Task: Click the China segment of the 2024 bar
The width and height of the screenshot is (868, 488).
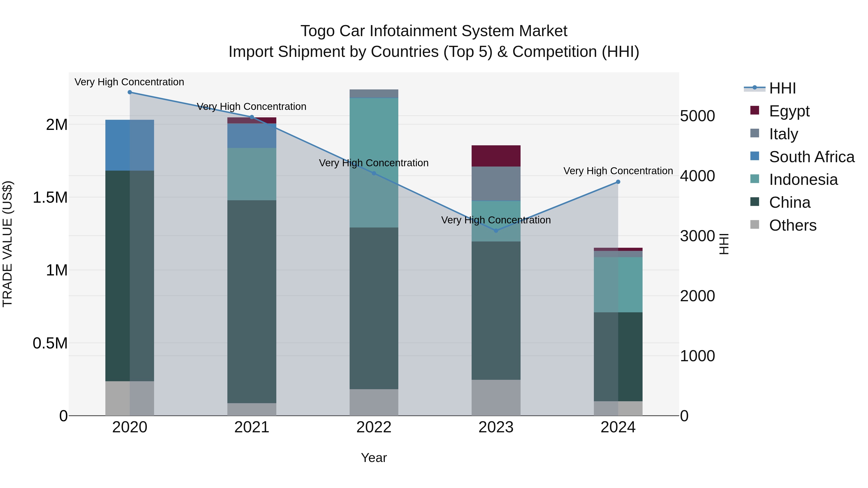Action: (618, 357)
